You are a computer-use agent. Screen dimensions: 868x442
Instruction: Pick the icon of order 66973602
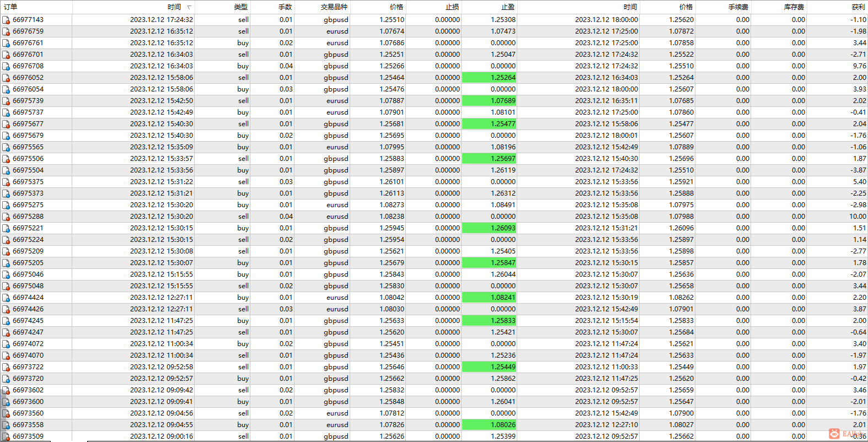[6, 390]
